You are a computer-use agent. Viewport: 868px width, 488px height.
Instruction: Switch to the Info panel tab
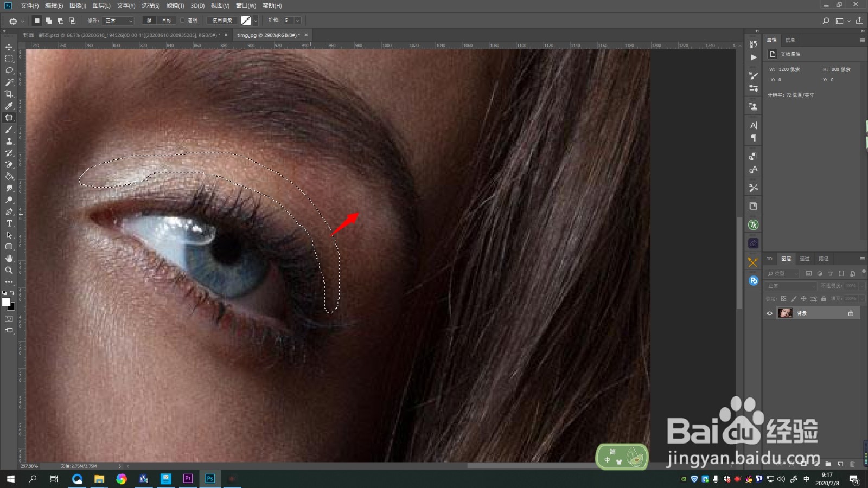[790, 40]
